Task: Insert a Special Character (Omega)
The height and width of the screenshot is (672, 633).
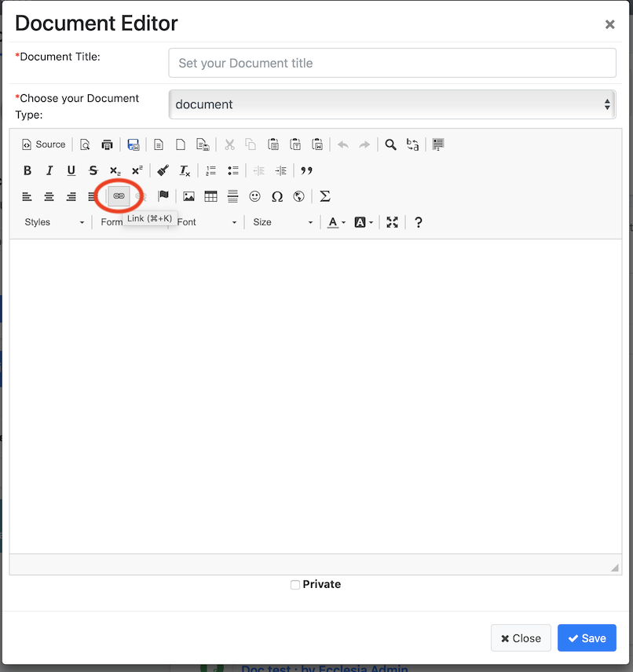Action: (x=277, y=196)
